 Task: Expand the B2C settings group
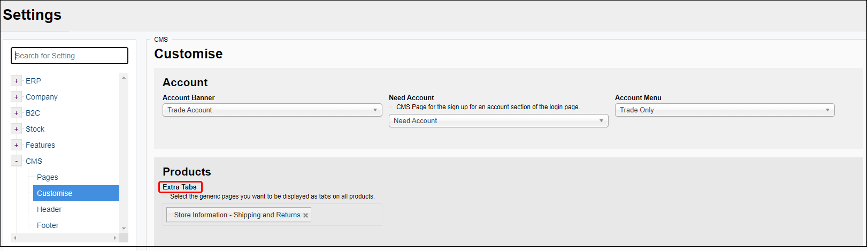16,113
